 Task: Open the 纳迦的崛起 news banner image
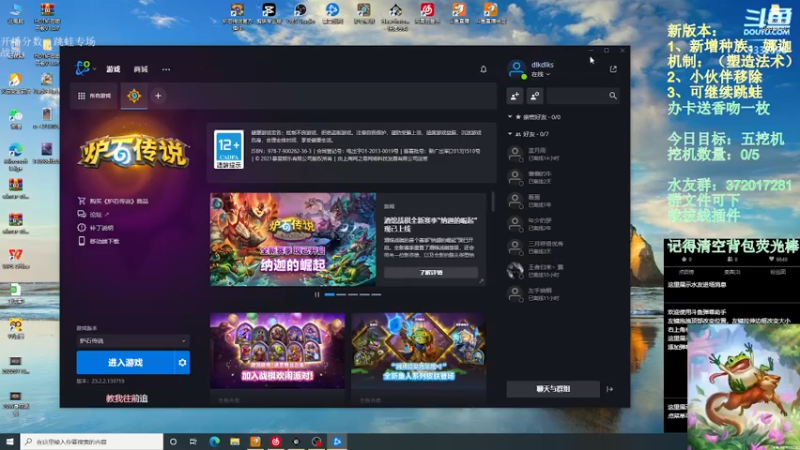point(293,239)
